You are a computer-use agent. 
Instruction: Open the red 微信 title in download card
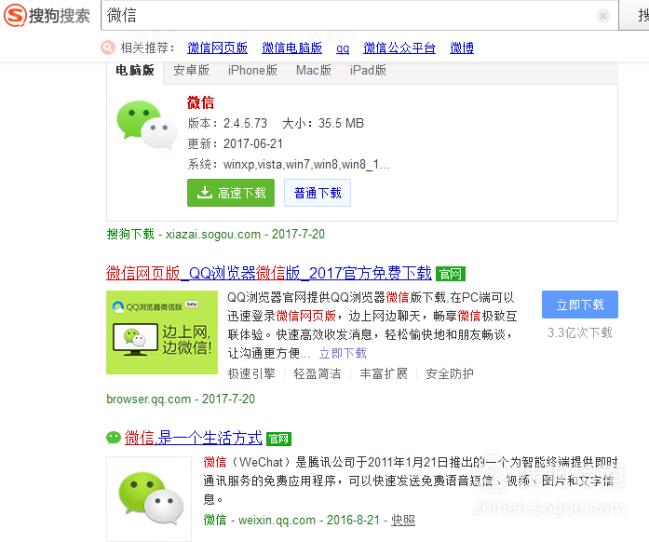pyautogui.click(x=200, y=102)
